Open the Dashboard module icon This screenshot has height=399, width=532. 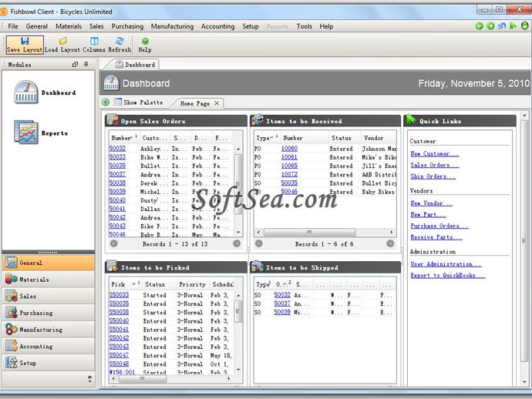26,92
